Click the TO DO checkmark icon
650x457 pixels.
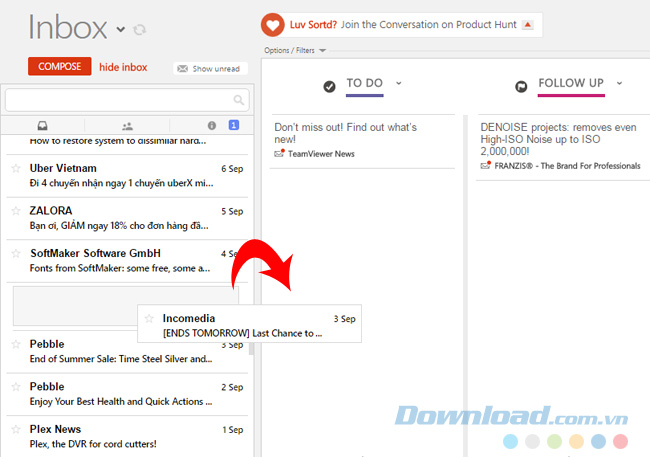tap(330, 87)
